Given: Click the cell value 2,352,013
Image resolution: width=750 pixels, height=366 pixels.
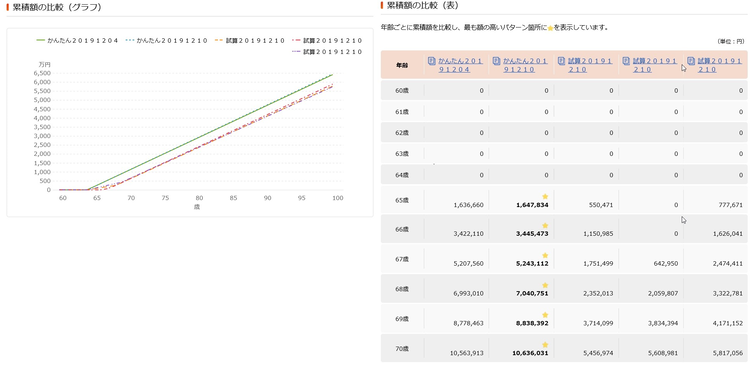Looking at the screenshot, I should [598, 294].
